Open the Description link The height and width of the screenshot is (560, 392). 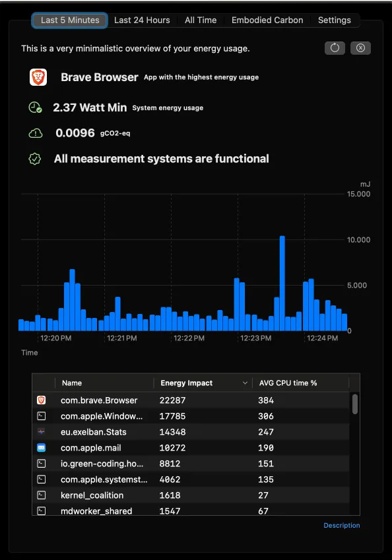[342, 525]
